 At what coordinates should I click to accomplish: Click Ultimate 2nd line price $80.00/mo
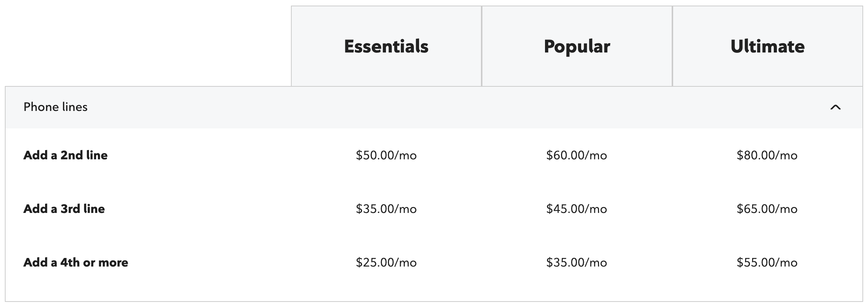pos(767,155)
